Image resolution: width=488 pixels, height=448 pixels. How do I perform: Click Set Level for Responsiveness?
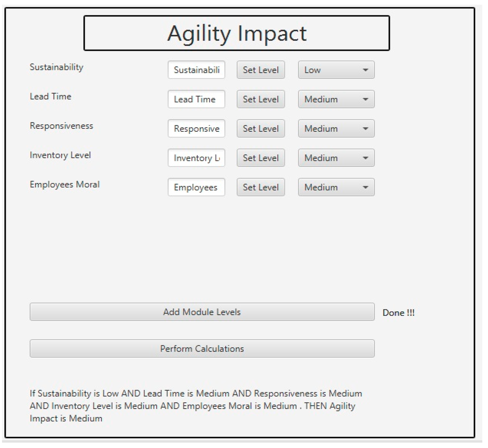click(x=261, y=129)
